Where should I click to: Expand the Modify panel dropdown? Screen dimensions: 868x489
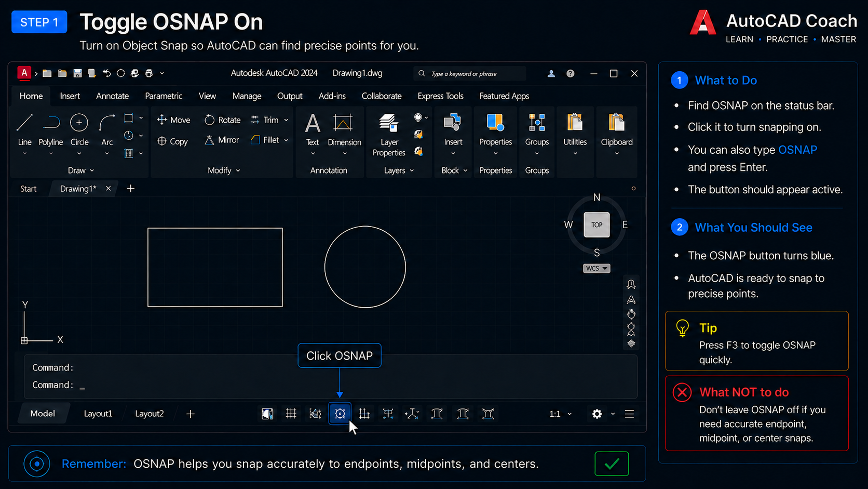[x=224, y=170]
